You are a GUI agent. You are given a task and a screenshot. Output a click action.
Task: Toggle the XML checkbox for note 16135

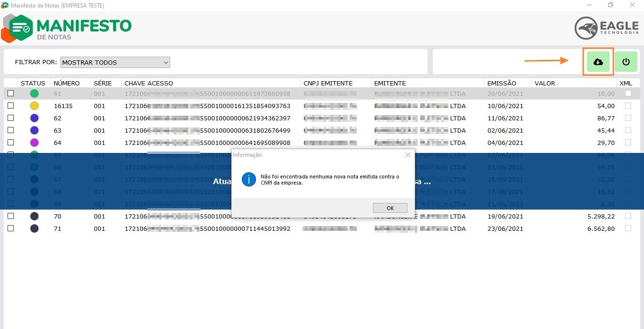coord(628,106)
